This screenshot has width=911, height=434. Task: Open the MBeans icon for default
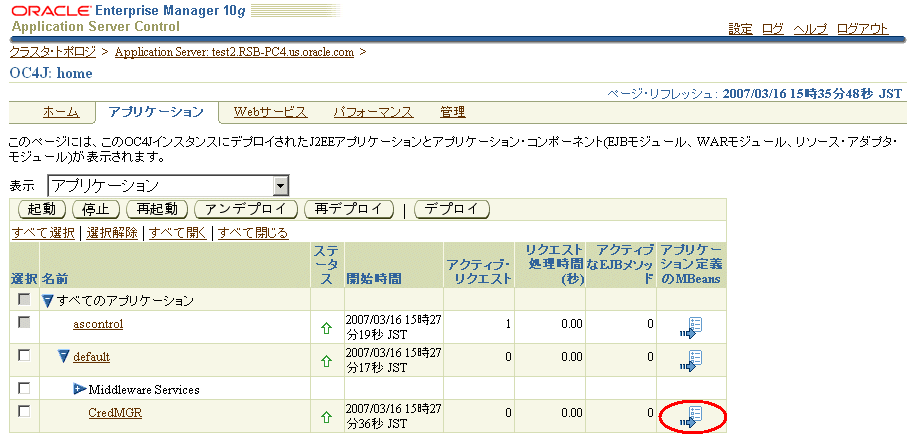tap(691, 360)
